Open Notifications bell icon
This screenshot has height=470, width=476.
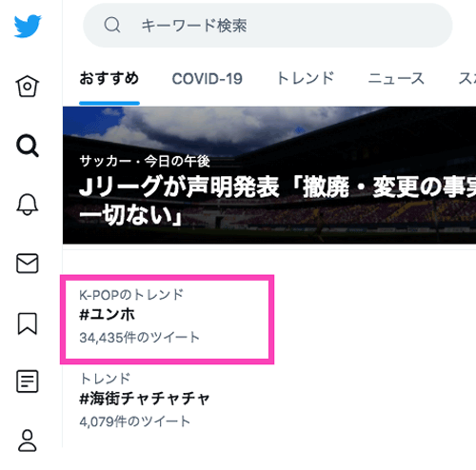(28, 205)
